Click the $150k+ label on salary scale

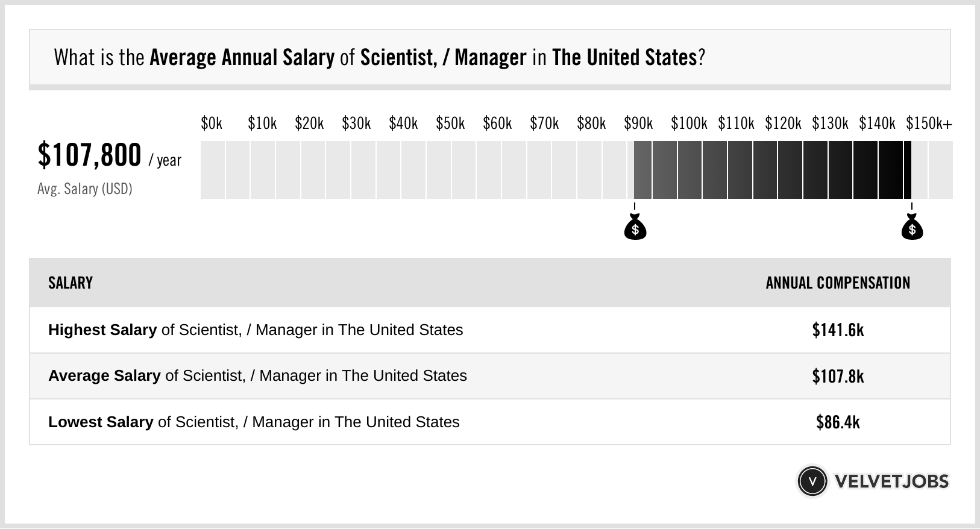point(929,124)
